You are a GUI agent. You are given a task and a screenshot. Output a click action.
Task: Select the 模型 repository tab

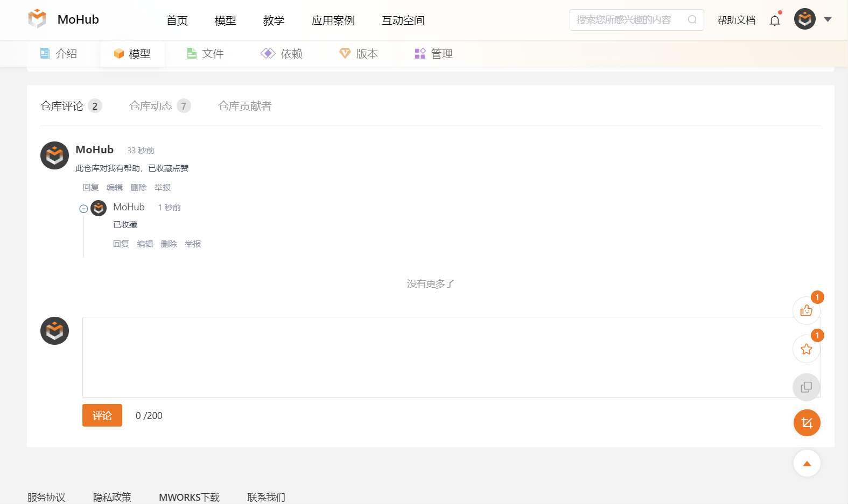(132, 54)
